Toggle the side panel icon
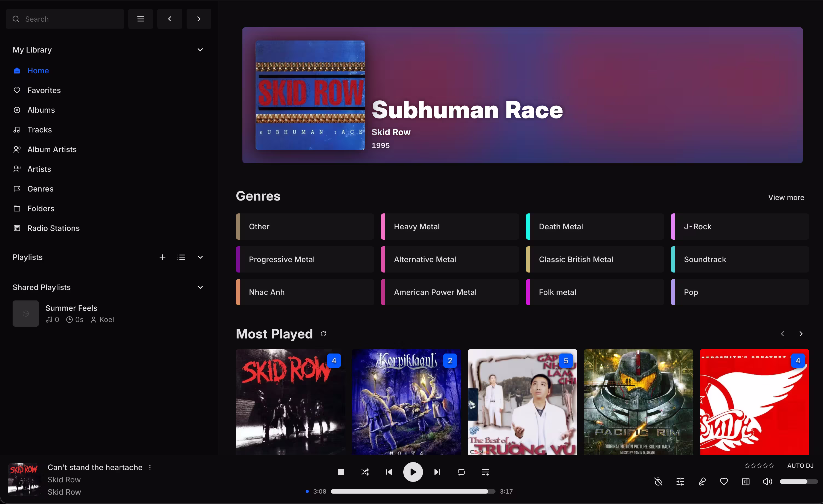This screenshot has width=823, height=504. [746, 481]
